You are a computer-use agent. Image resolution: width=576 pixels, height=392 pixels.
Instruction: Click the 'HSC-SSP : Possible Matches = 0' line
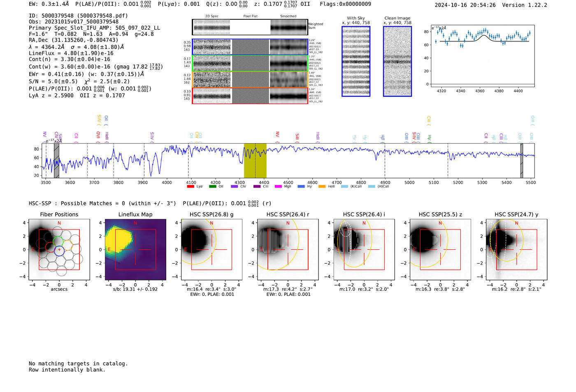[x=102, y=203]
